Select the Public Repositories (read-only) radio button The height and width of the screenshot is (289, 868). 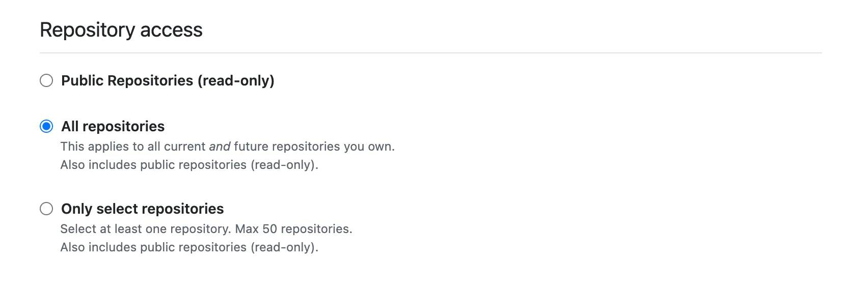(x=46, y=80)
